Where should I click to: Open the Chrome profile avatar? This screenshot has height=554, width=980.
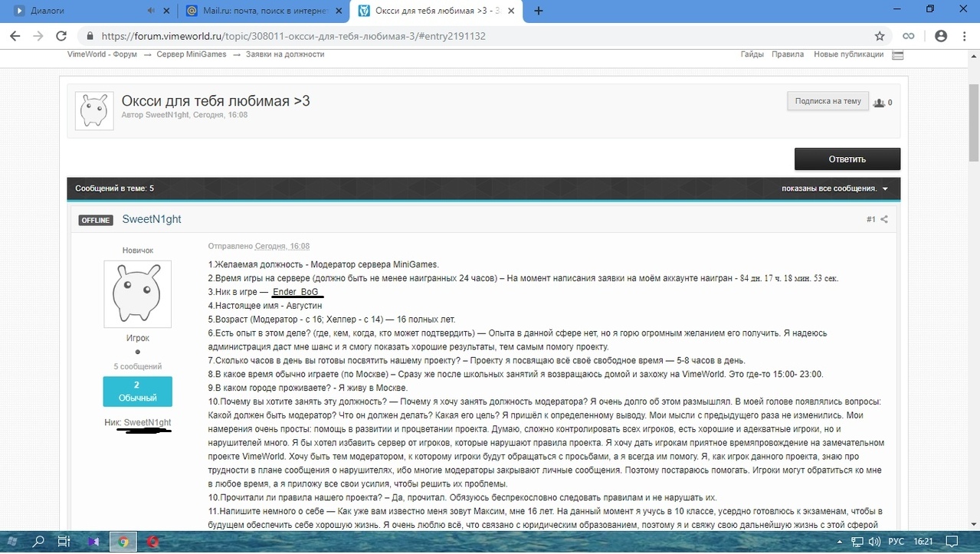click(x=941, y=36)
